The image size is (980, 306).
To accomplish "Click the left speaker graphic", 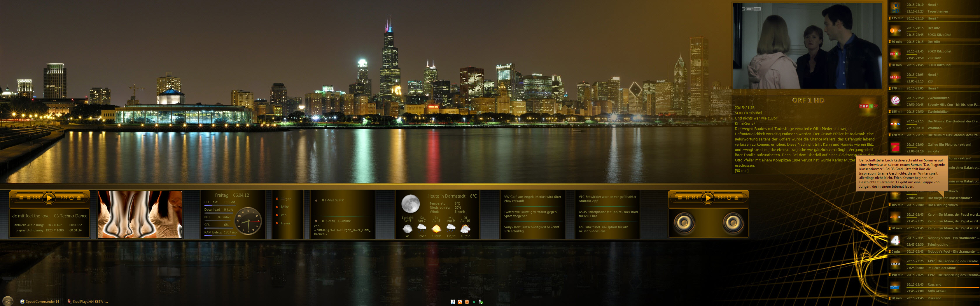I will (684, 223).
